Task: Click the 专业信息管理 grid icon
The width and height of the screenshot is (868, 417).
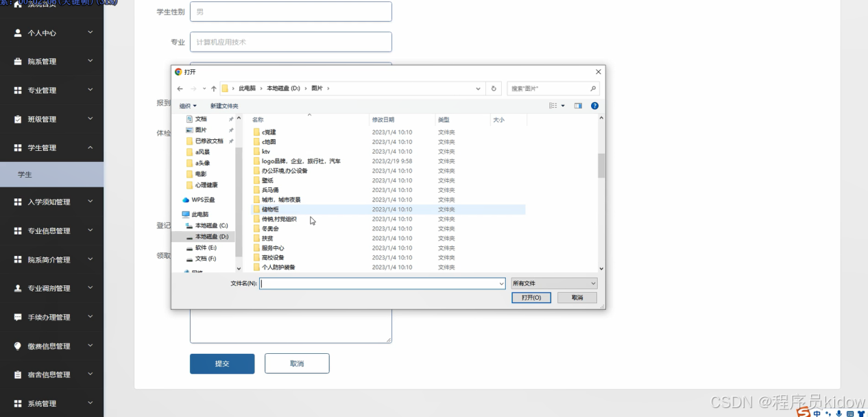Action: [18, 231]
